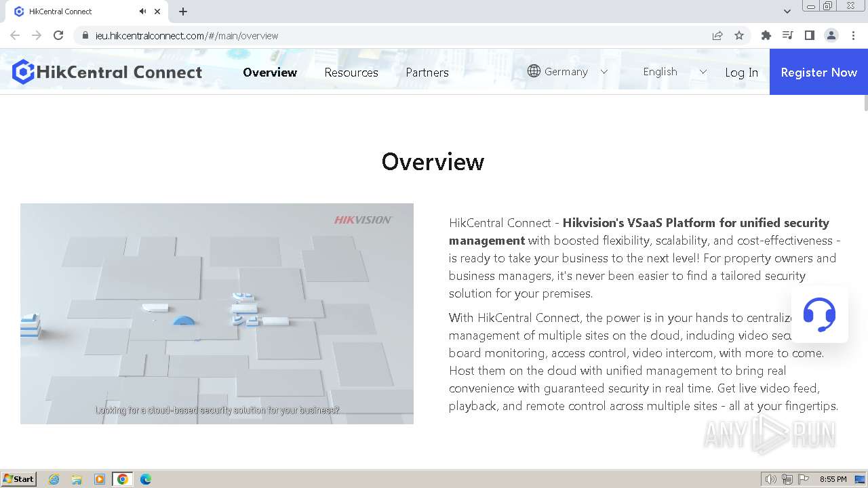Open media player taskbar icon
868x488 pixels.
(99, 479)
